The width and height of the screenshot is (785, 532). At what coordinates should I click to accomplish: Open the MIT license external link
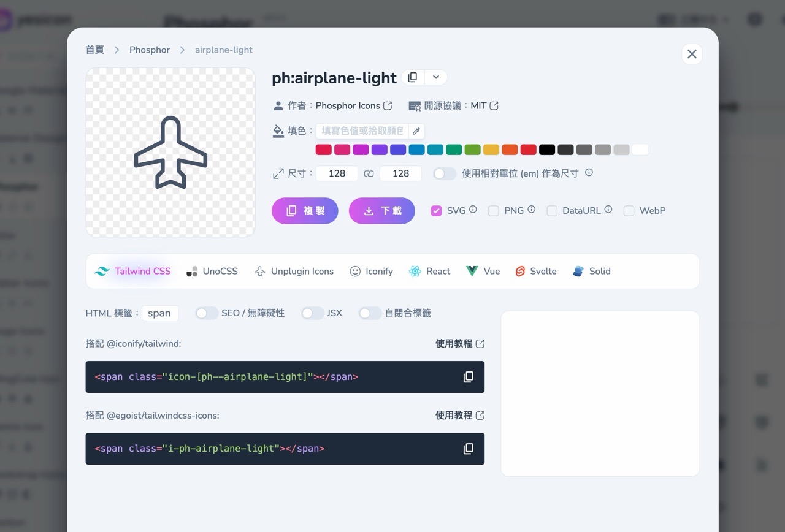coord(494,105)
